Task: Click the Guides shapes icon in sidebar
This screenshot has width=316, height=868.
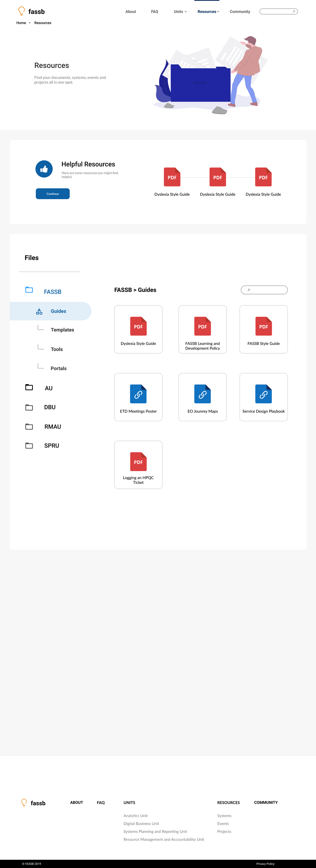Action: (39, 311)
